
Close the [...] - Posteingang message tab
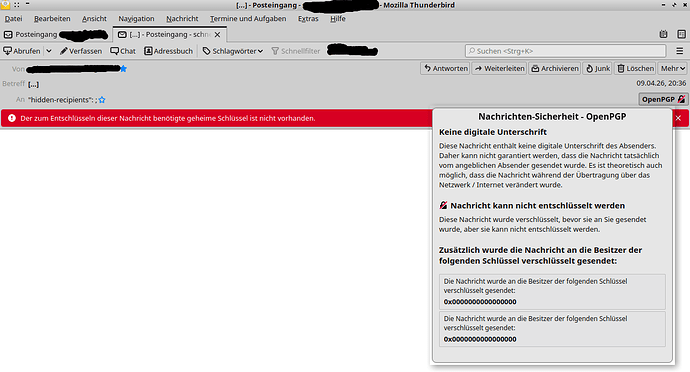pyautogui.click(x=217, y=34)
